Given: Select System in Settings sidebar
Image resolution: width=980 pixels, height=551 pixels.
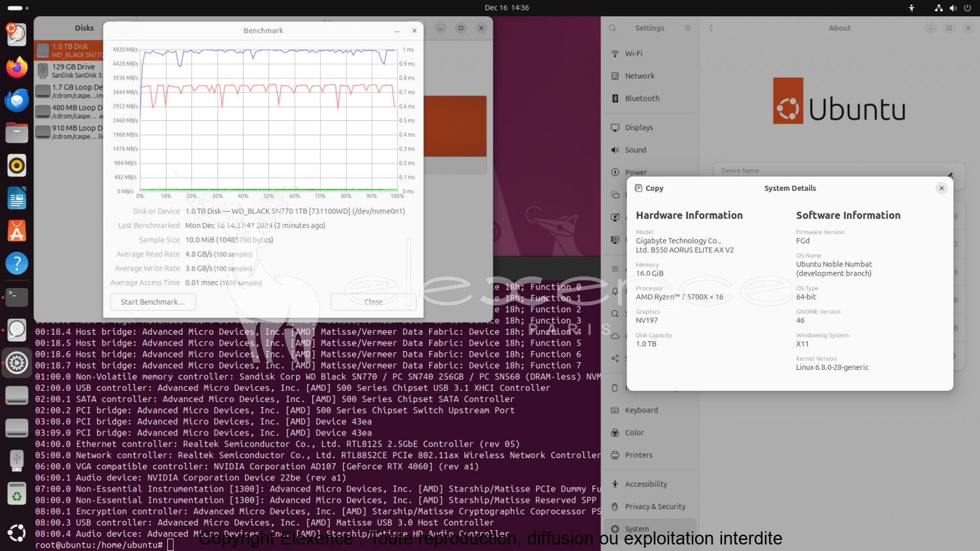Looking at the screenshot, I should tap(649, 529).
